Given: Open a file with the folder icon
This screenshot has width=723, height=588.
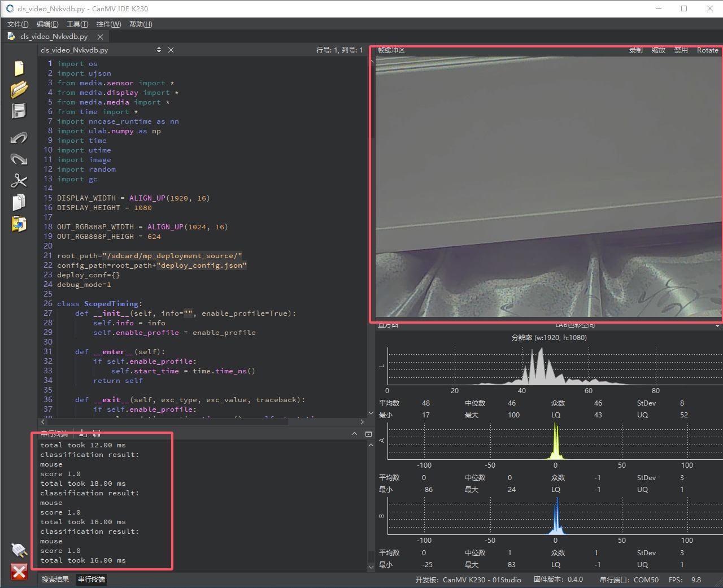Looking at the screenshot, I should (x=19, y=89).
